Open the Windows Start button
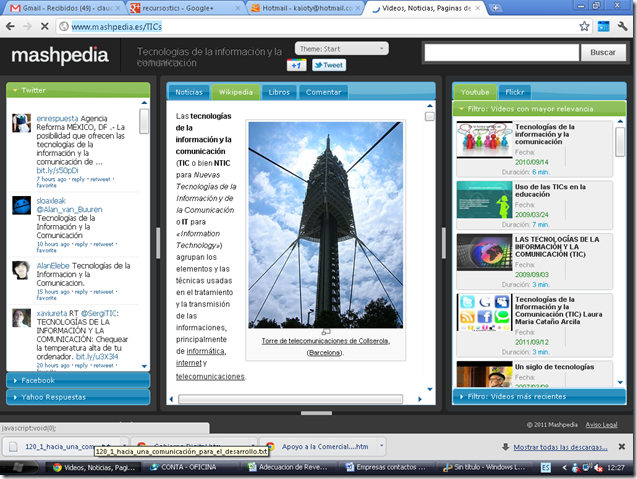 (x=18, y=468)
